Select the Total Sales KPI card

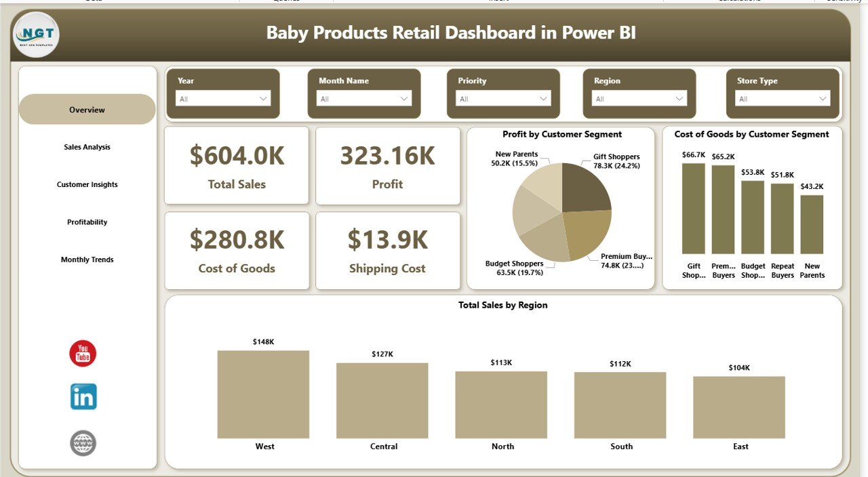[x=236, y=165]
